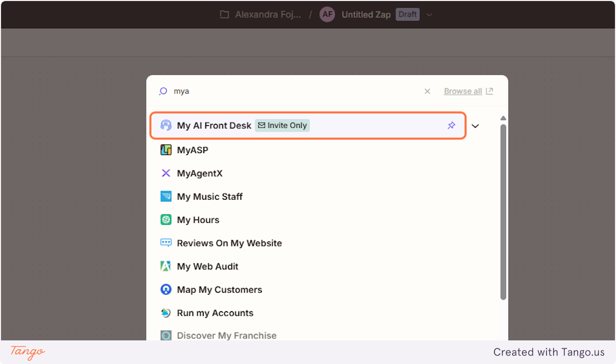The image size is (616, 364).
Task: Open Browse all apps link
Action: tap(468, 91)
